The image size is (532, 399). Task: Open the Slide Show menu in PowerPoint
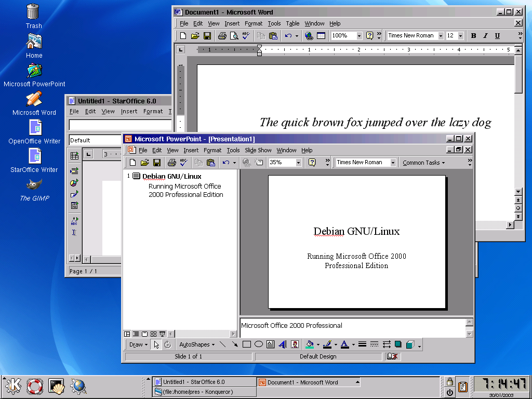pos(258,150)
